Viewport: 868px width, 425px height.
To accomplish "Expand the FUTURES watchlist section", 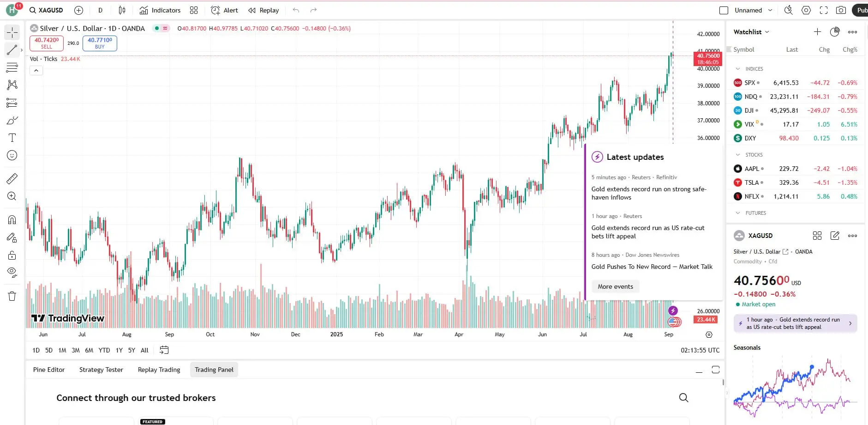I will tap(738, 213).
